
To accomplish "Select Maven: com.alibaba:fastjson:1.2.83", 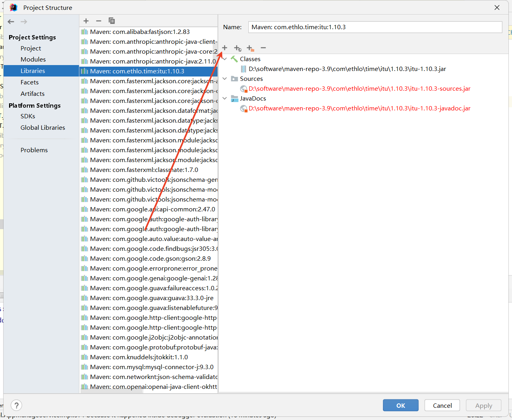I will (148, 32).
